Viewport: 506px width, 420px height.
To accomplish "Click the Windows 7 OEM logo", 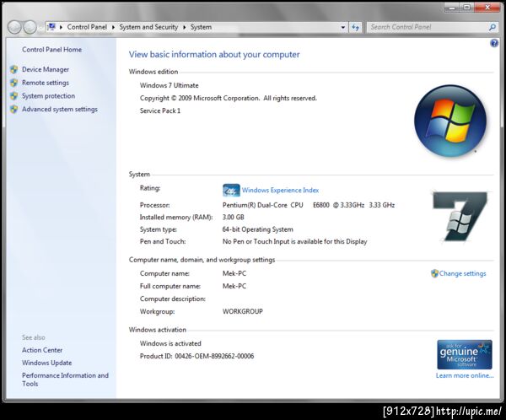I will 460,216.
